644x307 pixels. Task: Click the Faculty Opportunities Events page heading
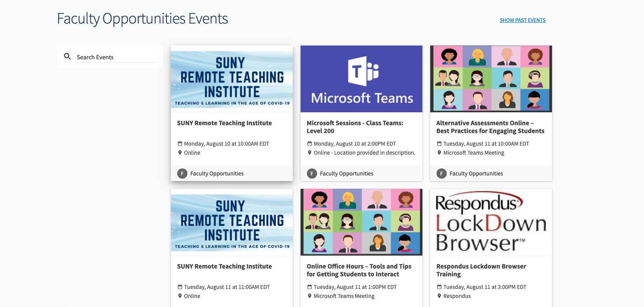click(x=142, y=19)
